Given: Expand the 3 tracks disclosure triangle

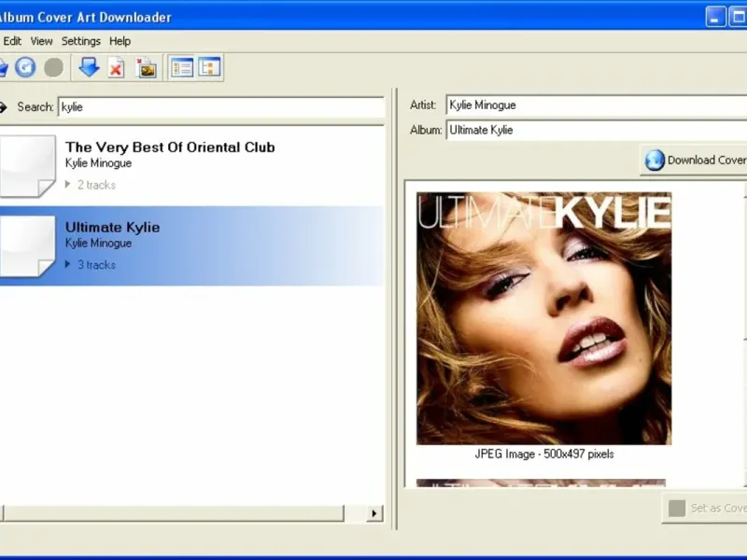Looking at the screenshot, I should (67, 264).
